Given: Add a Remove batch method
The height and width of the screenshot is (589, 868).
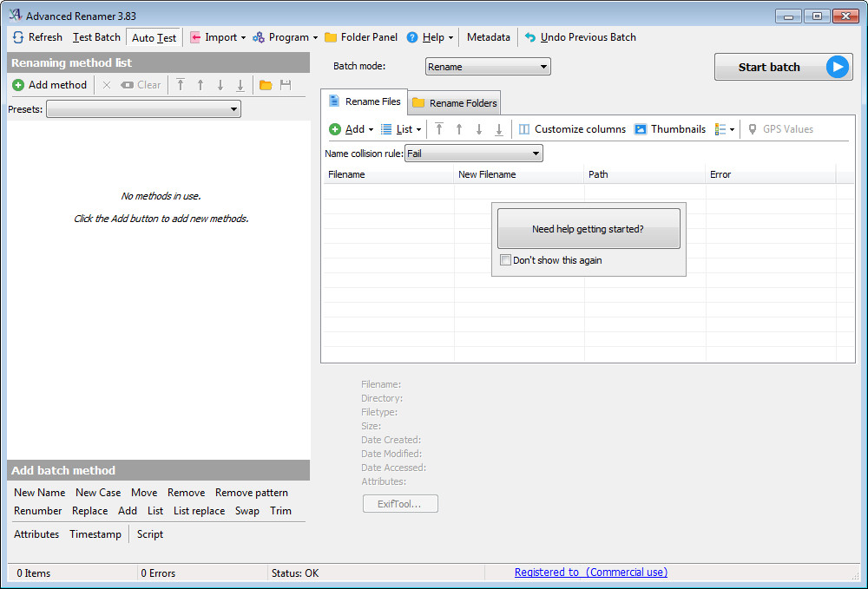Looking at the screenshot, I should click(x=186, y=492).
